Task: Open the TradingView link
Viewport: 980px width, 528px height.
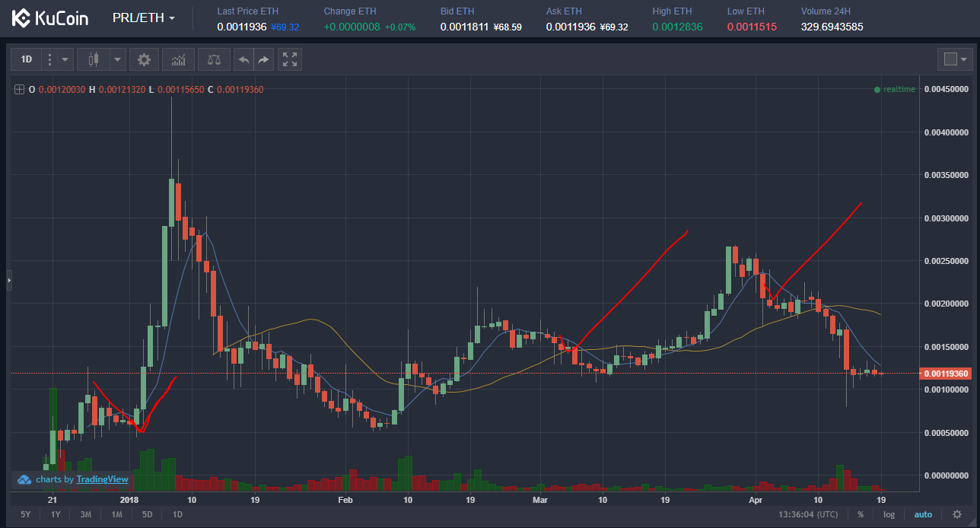Action: click(x=102, y=479)
